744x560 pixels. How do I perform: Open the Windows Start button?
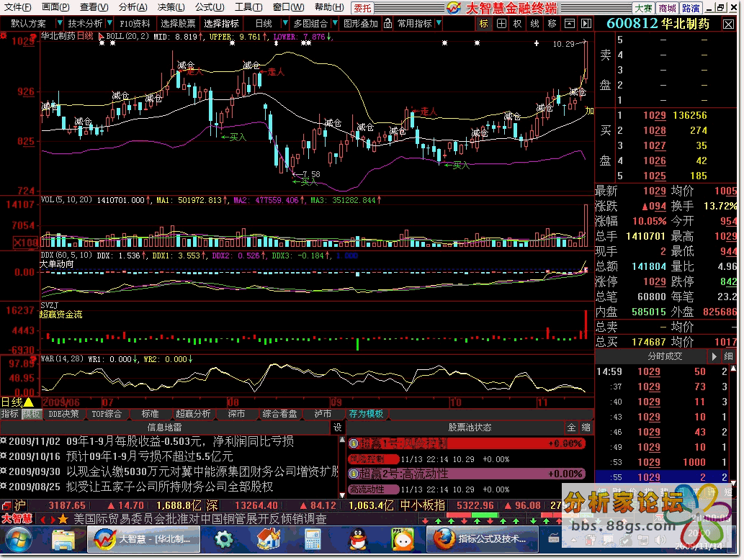tap(18, 540)
